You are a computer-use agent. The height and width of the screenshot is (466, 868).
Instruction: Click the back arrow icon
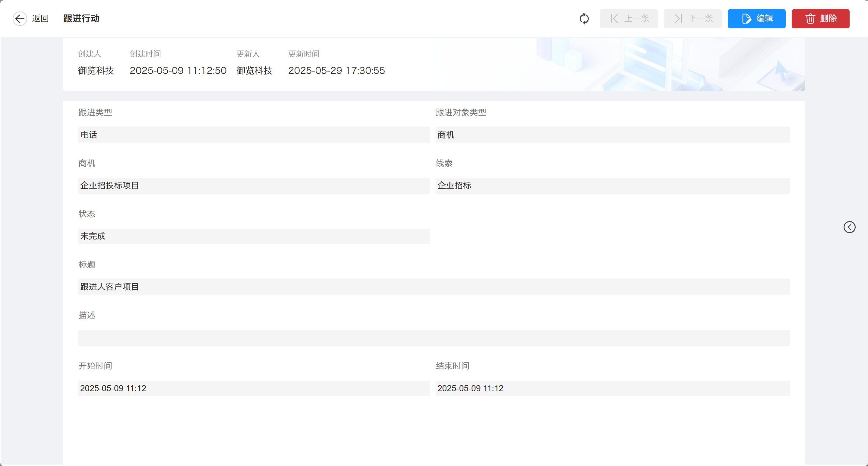[20, 18]
